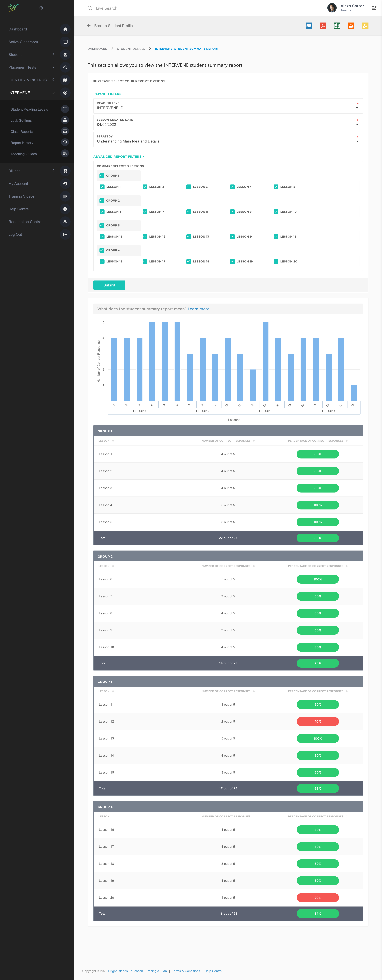Click the Dashboard home icon
Viewport: 382px width, 980px height.
tap(65, 29)
